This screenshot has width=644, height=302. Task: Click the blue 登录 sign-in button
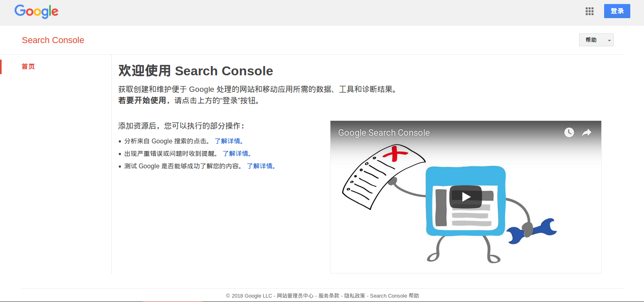(617, 11)
